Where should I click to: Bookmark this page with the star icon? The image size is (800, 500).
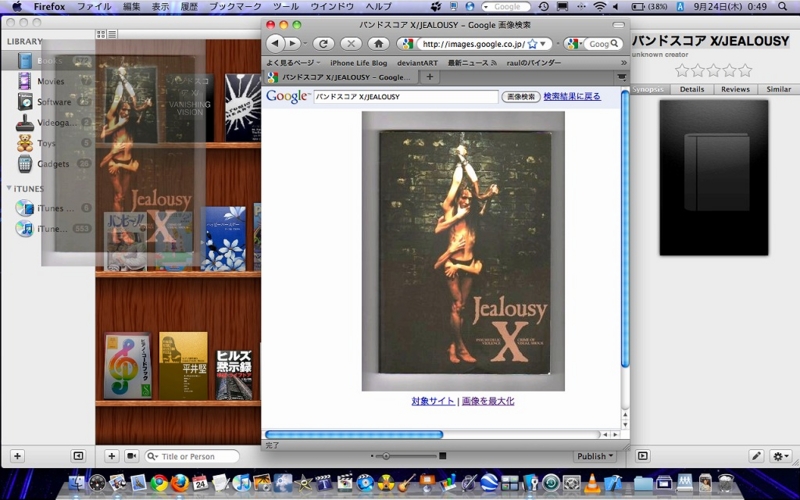[532, 44]
